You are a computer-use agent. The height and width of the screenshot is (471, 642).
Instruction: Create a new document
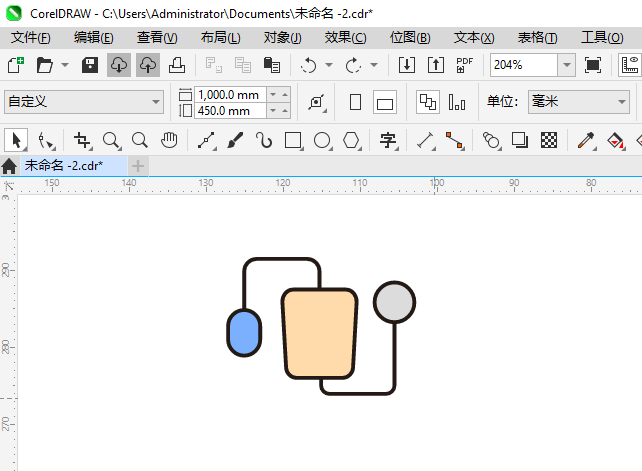coord(16,65)
